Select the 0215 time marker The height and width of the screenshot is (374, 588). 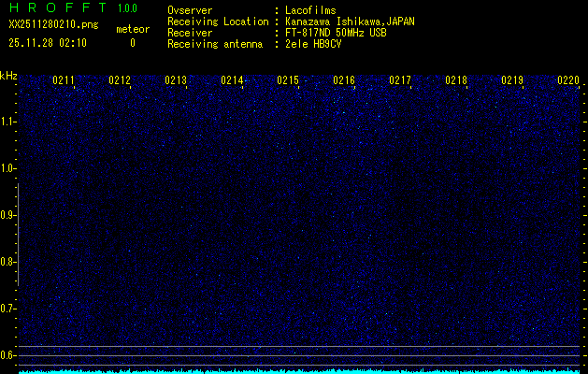pyautogui.click(x=288, y=81)
